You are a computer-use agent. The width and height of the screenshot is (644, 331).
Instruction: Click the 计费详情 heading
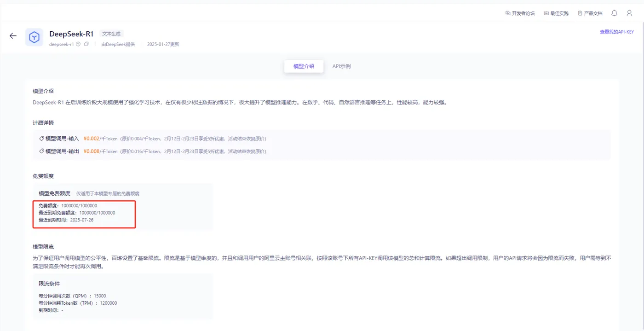43,122
